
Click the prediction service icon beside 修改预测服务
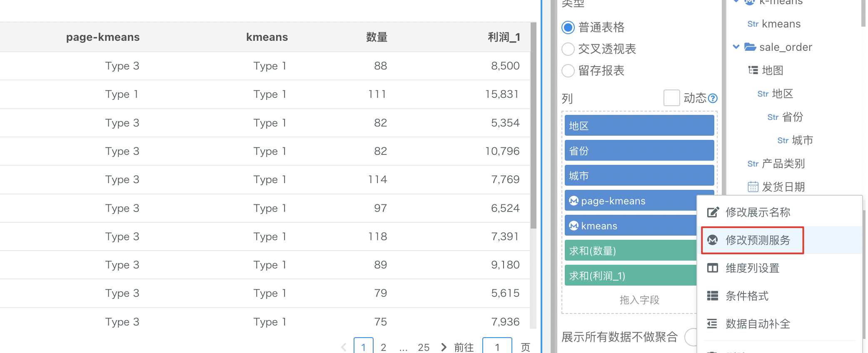tap(713, 240)
